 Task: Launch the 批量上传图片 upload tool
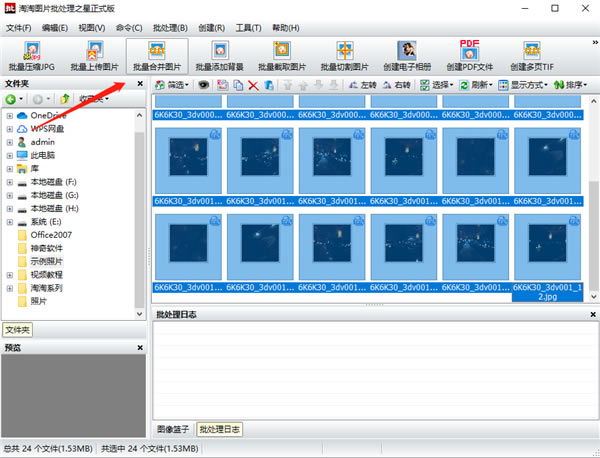pyautogui.click(x=95, y=56)
